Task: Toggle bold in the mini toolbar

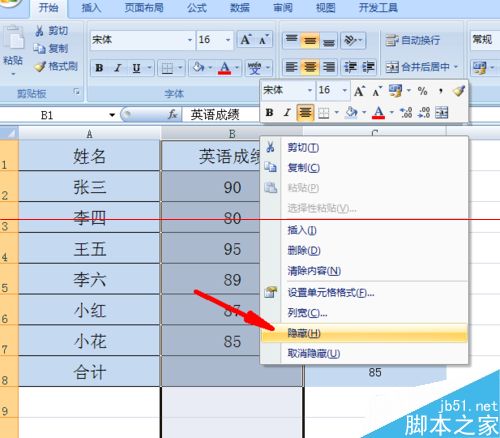Action: coord(269,112)
